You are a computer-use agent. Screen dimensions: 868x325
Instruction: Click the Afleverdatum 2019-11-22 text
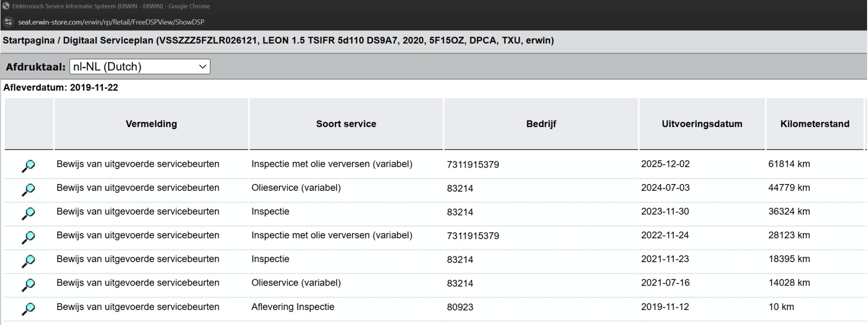(61, 88)
